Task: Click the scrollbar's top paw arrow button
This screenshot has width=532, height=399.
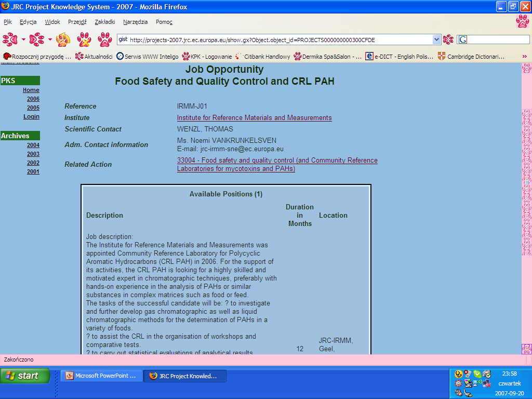Action: click(527, 68)
